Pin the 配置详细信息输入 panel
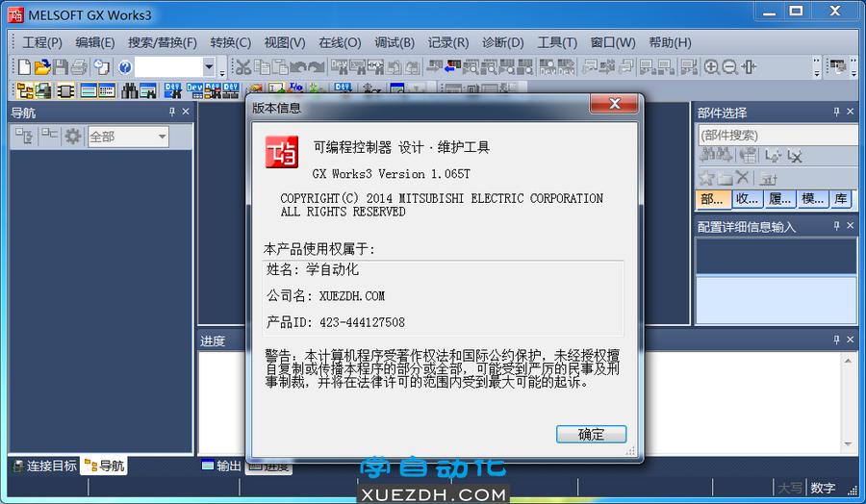866x504 pixels. pos(836,226)
